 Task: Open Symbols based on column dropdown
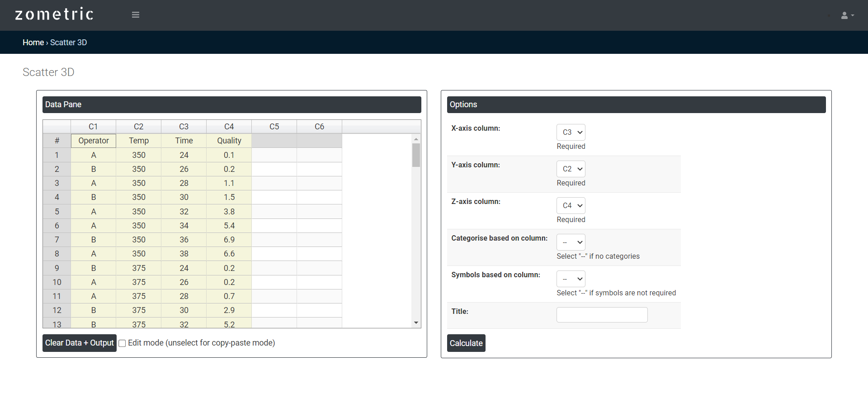(x=571, y=279)
